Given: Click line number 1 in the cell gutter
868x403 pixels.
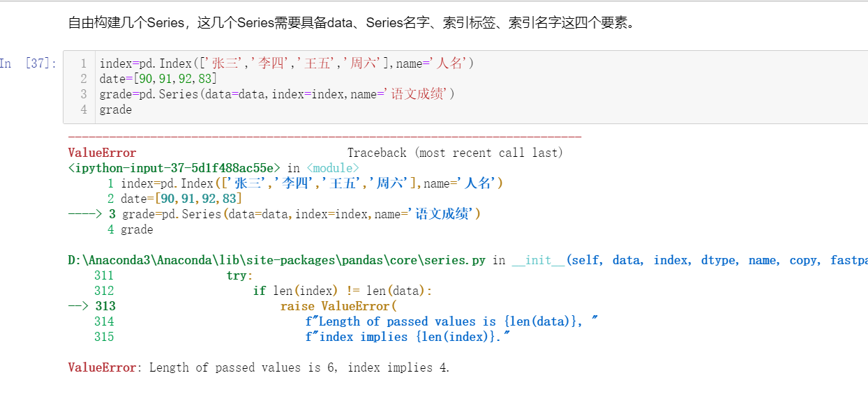Looking at the screenshot, I should [84, 63].
